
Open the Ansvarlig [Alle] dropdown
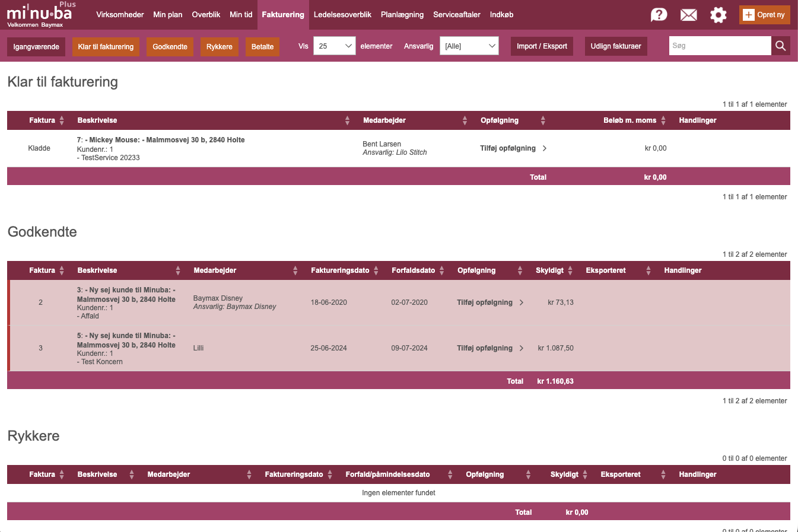coord(469,46)
